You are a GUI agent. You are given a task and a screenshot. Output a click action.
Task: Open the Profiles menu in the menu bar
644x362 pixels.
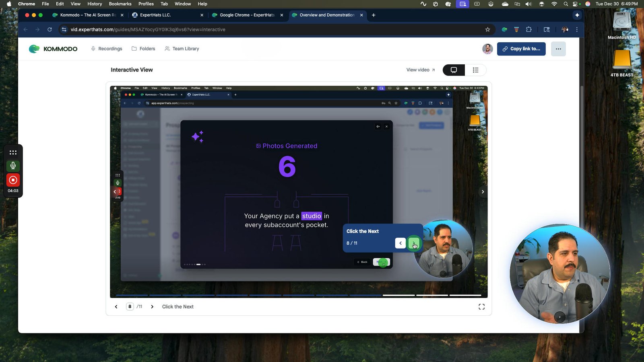tap(146, 4)
